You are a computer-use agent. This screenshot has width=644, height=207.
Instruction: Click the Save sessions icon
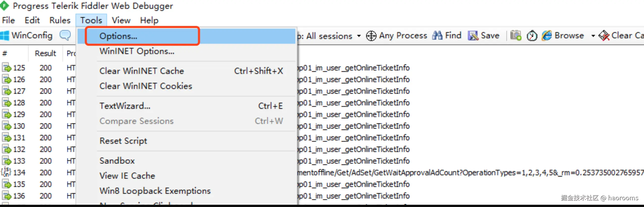473,36
